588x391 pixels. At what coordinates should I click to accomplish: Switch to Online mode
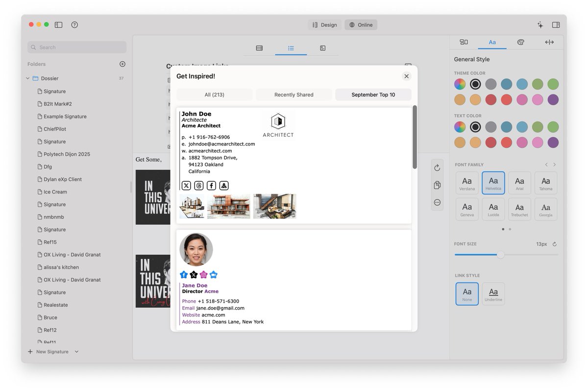361,24
